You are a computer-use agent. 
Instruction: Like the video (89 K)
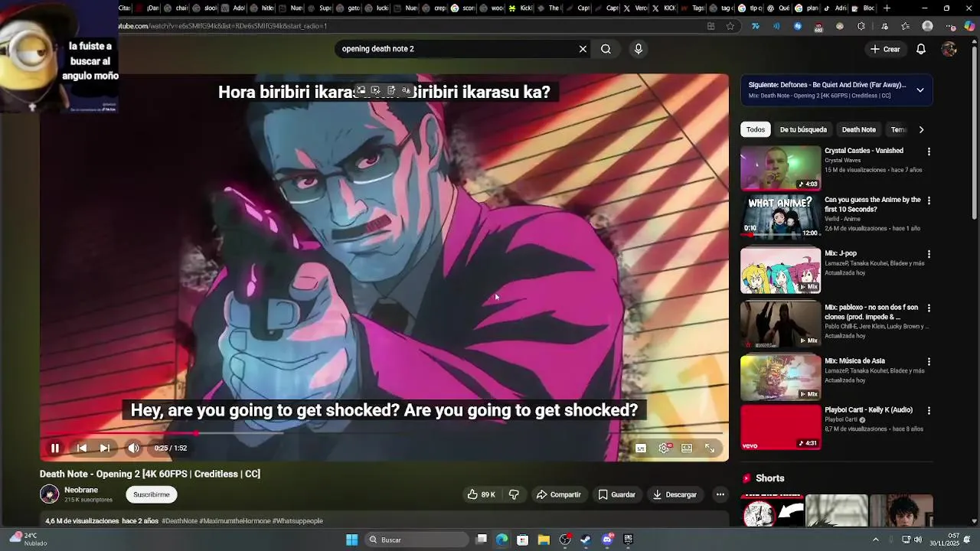pyautogui.click(x=481, y=495)
